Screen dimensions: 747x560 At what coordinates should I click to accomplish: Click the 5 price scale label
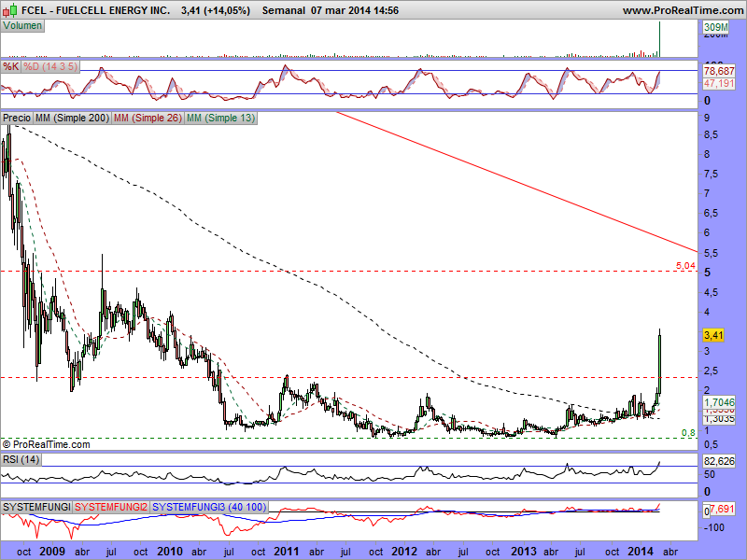pyautogui.click(x=708, y=273)
